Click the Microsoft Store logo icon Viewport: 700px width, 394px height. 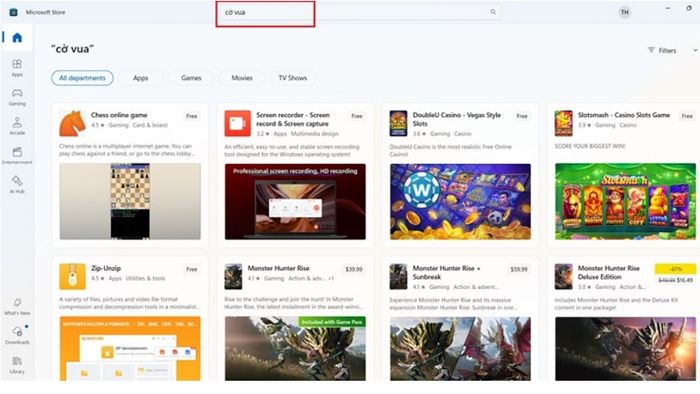coord(13,12)
